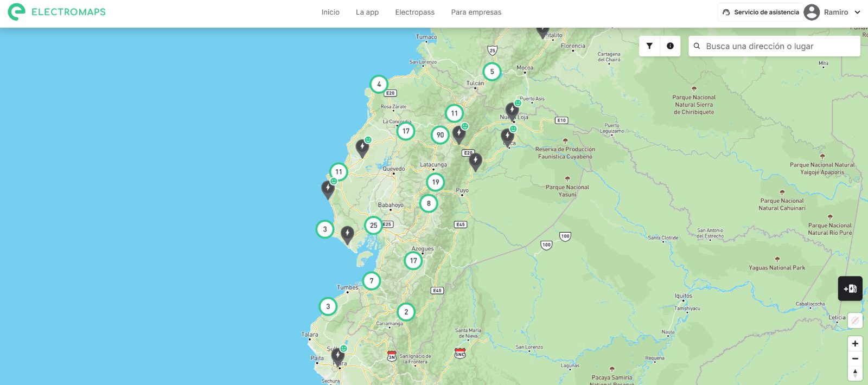
Task: Open the Inicio menu item
Action: 330,12
